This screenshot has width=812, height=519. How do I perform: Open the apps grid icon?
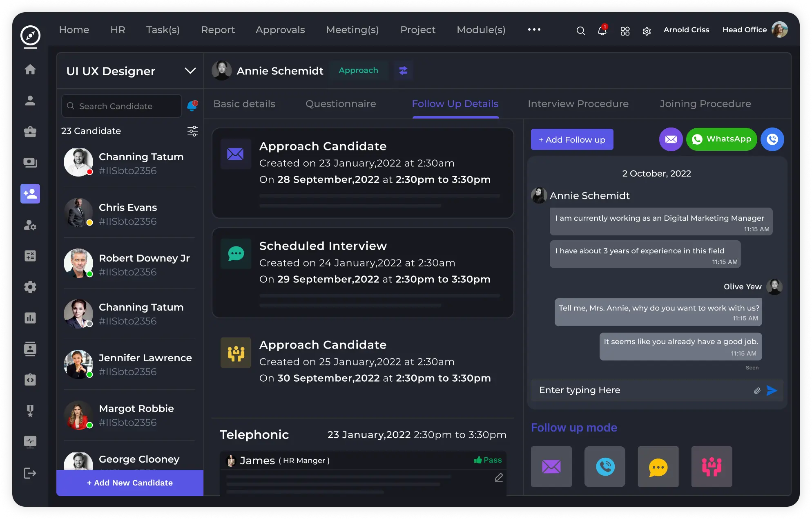pyautogui.click(x=625, y=31)
